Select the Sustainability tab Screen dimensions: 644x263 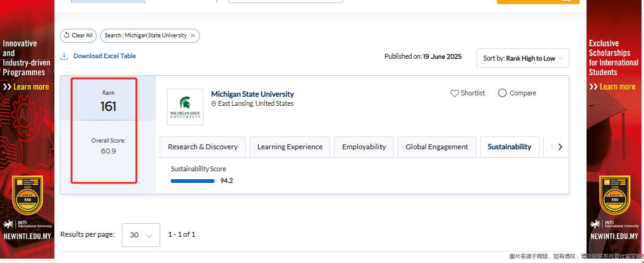pyautogui.click(x=509, y=147)
